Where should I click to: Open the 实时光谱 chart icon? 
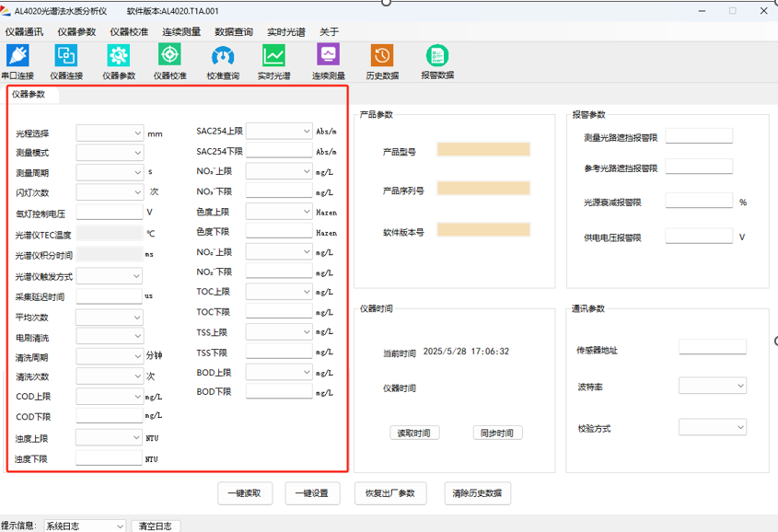(x=273, y=55)
